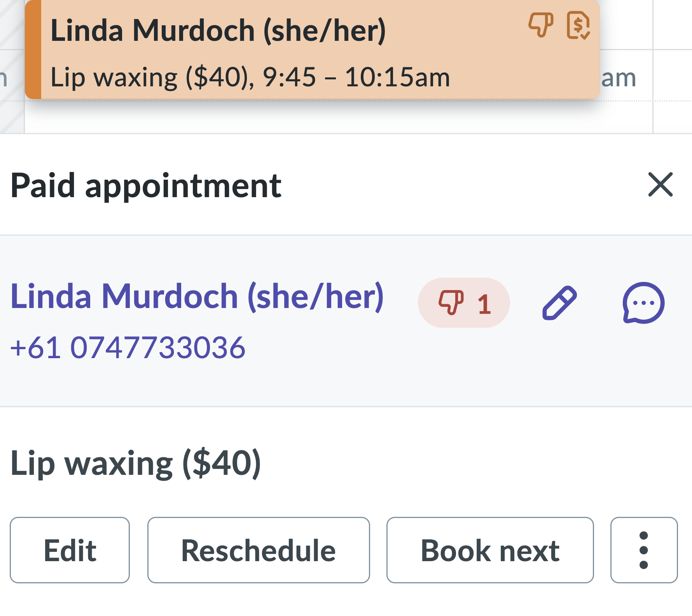Select the partly hidden appointment ending in "am"
Viewport: 692px width, 616px height.
622,78
